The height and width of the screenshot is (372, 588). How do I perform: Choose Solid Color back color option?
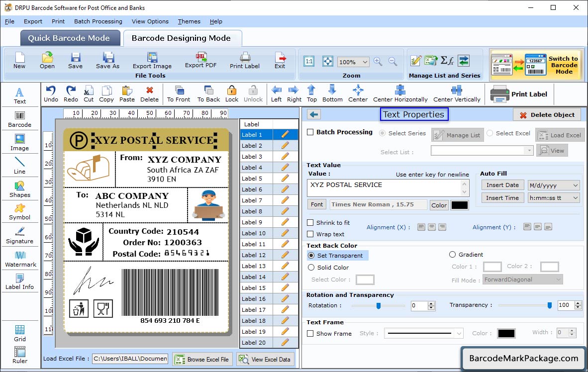[x=311, y=268]
